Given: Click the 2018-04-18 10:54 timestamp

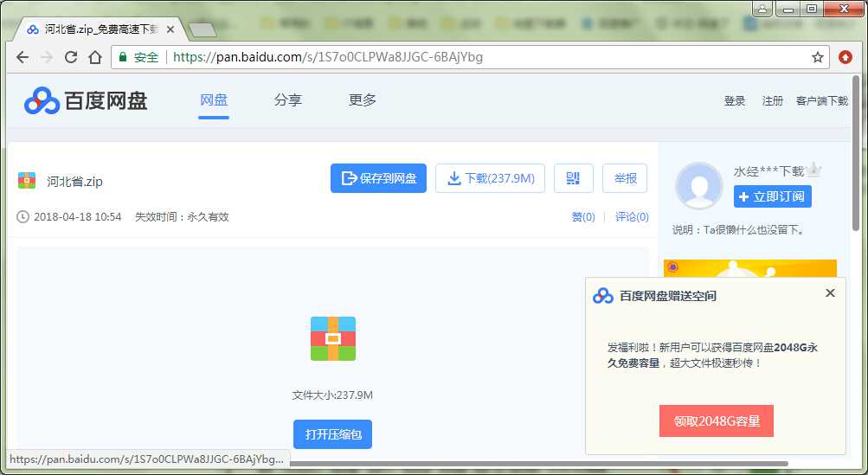Looking at the screenshot, I should [x=78, y=217].
